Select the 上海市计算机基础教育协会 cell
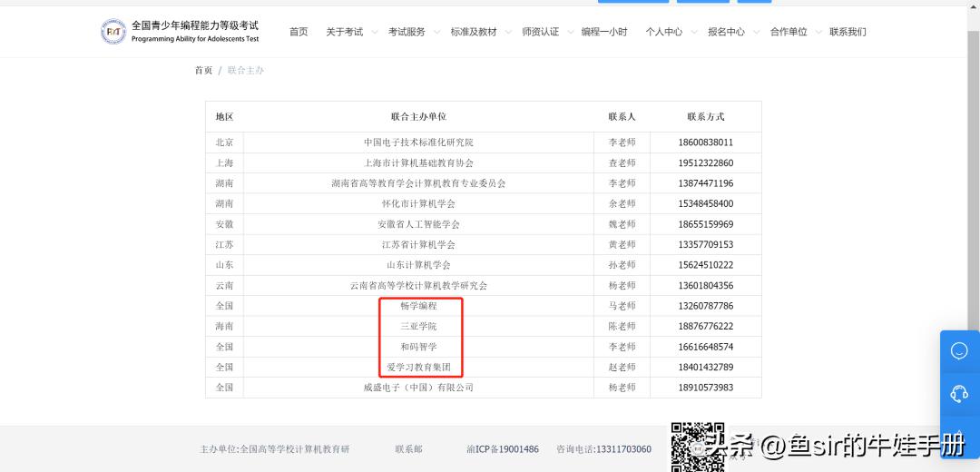 (x=418, y=163)
